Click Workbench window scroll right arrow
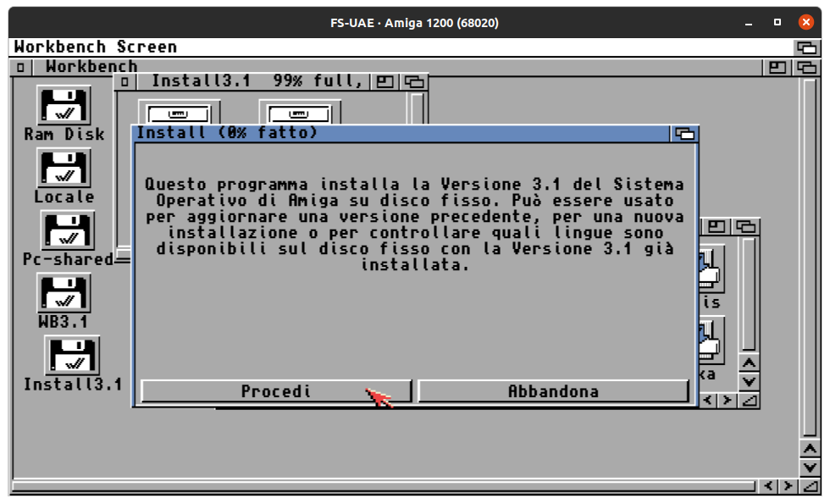 pyautogui.click(x=788, y=485)
